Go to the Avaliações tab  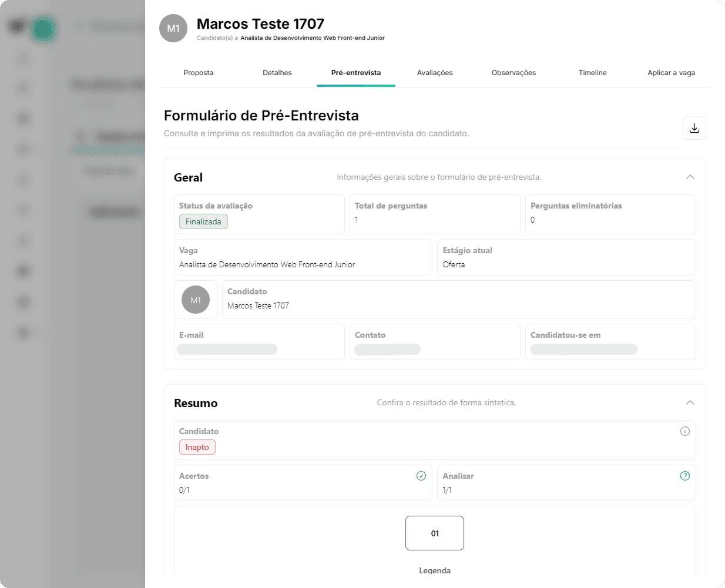435,73
